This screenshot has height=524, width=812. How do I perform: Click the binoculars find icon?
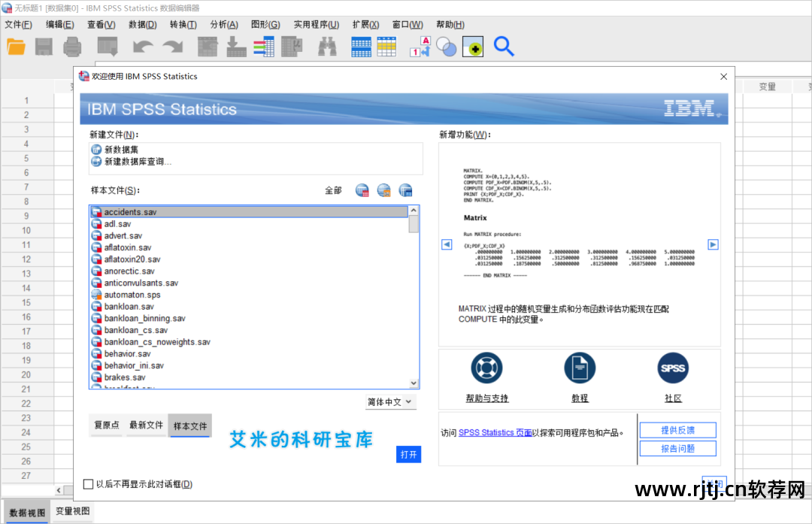pyautogui.click(x=327, y=47)
